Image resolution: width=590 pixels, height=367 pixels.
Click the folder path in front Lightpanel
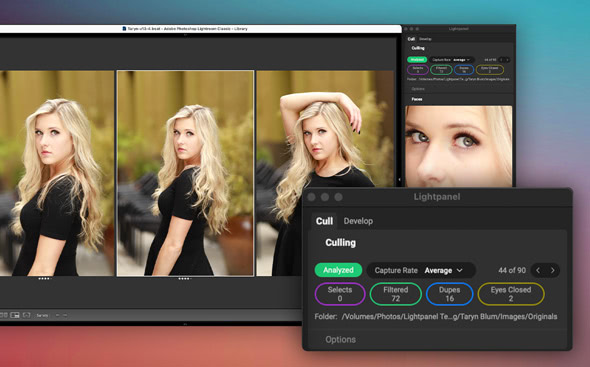(449, 317)
